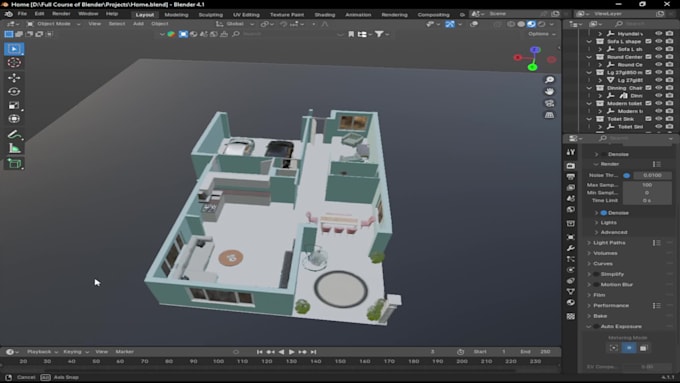Open the Material properties tab
680x383 pixels.
(571, 302)
